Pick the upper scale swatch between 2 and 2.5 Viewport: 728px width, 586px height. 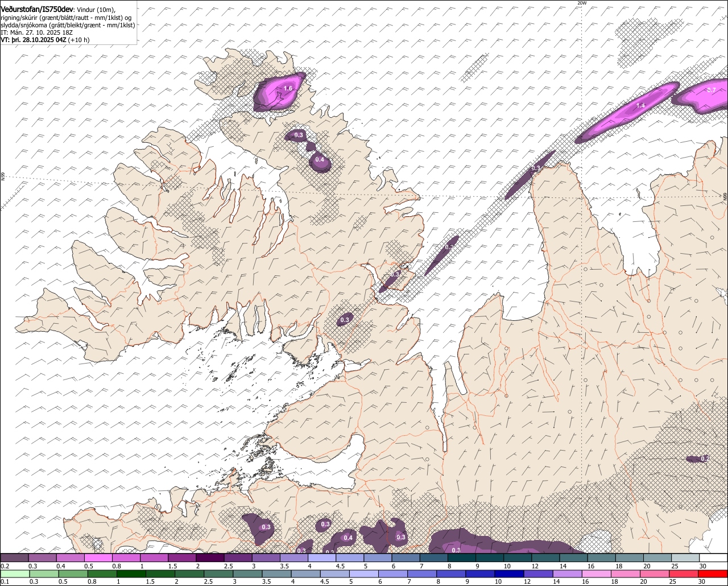point(210,558)
